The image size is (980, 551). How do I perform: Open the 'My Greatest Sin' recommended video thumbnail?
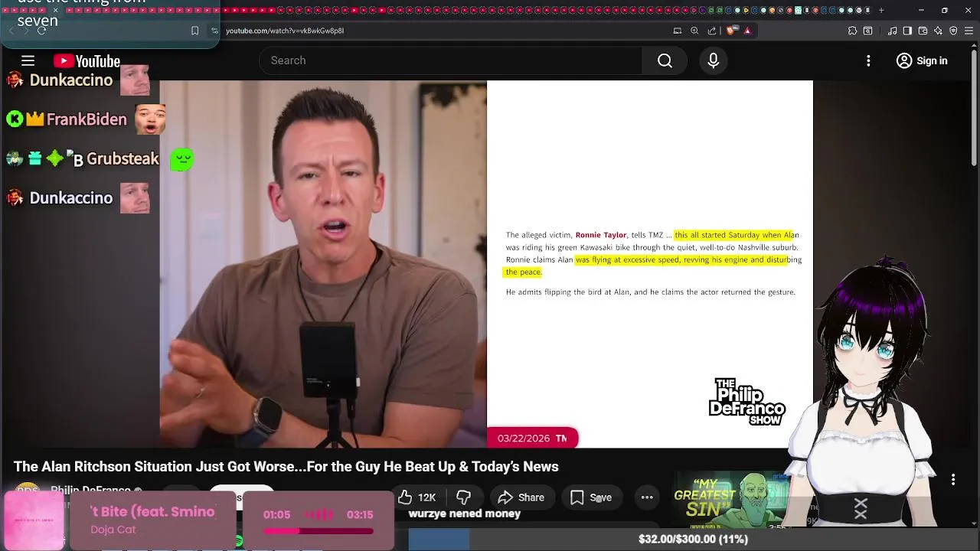coord(731,500)
